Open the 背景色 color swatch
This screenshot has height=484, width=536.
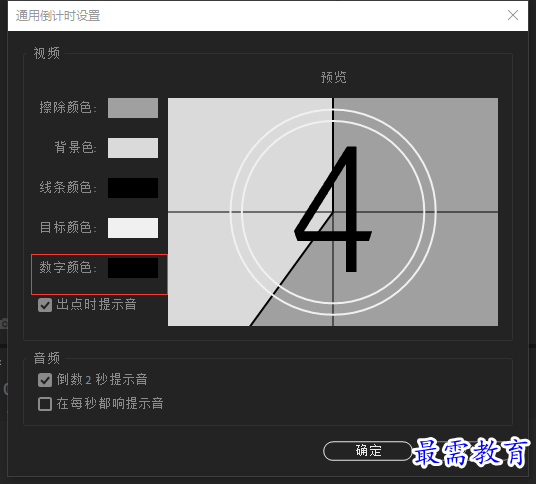(x=133, y=148)
